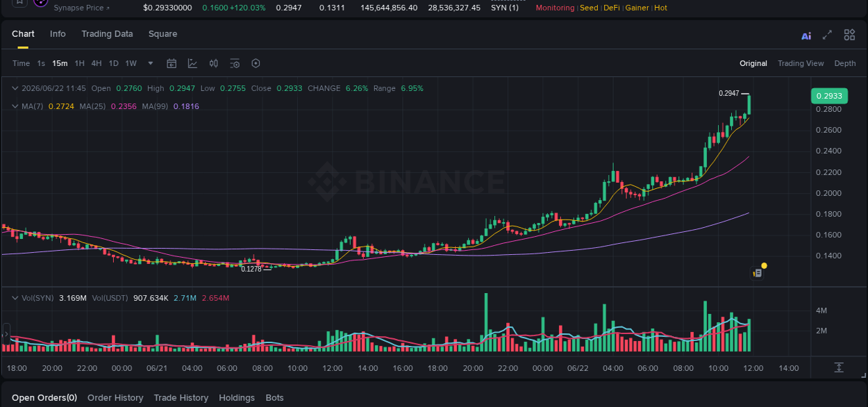Change the chart style using the candlestick icon
Viewport: 868px width, 407px height.
[x=214, y=63]
